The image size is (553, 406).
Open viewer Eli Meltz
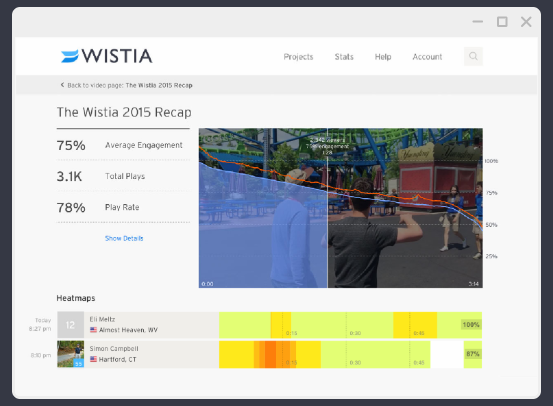[102, 319]
